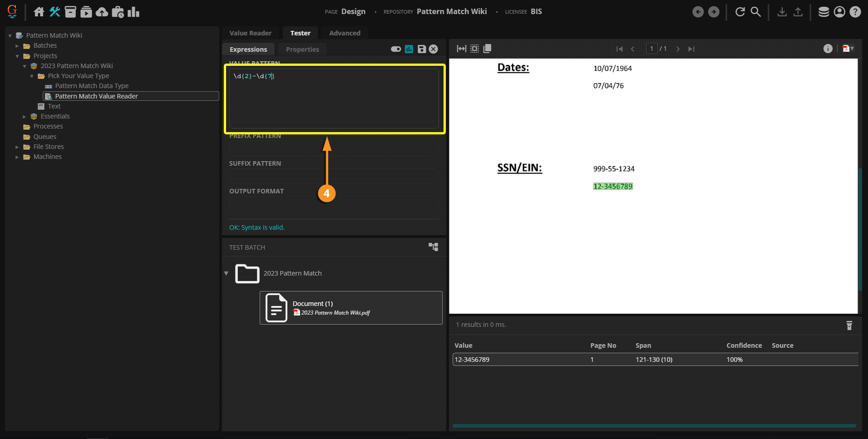This screenshot has height=439, width=868.
Task: Click the Suffix Pattern field
Action: 334,176
